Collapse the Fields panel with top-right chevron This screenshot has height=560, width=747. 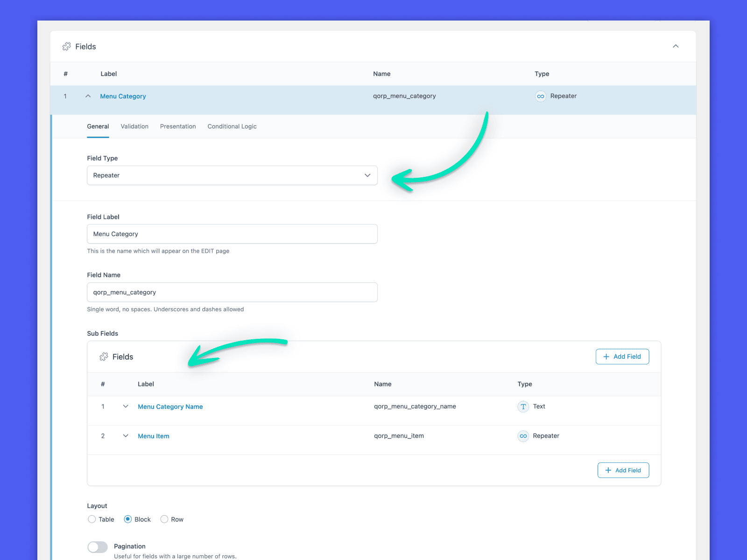tap(675, 46)
